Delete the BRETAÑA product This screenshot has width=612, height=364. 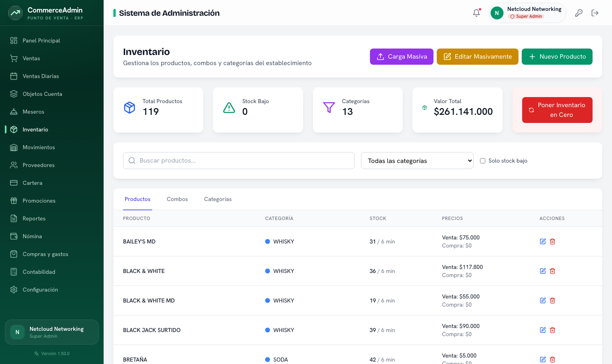[x=552, y=360]
